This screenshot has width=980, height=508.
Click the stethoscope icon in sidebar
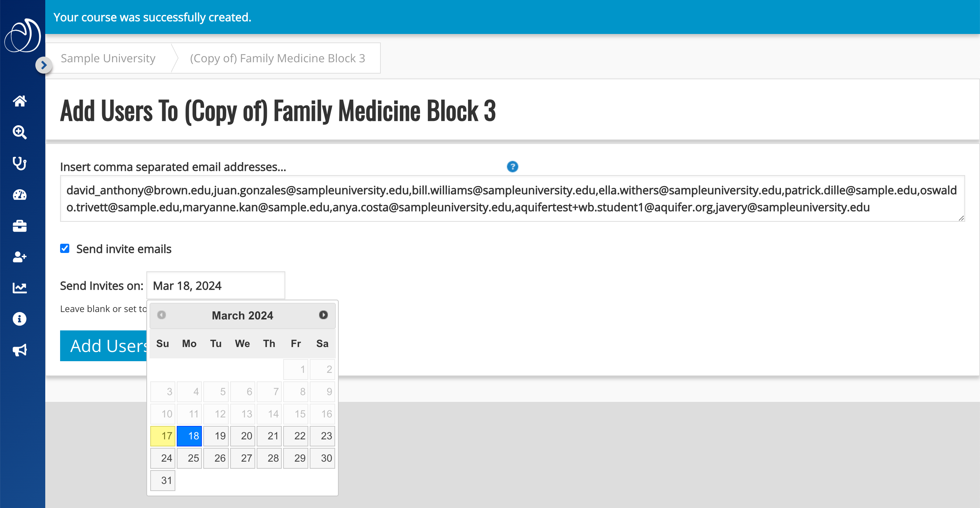point(19,163)
